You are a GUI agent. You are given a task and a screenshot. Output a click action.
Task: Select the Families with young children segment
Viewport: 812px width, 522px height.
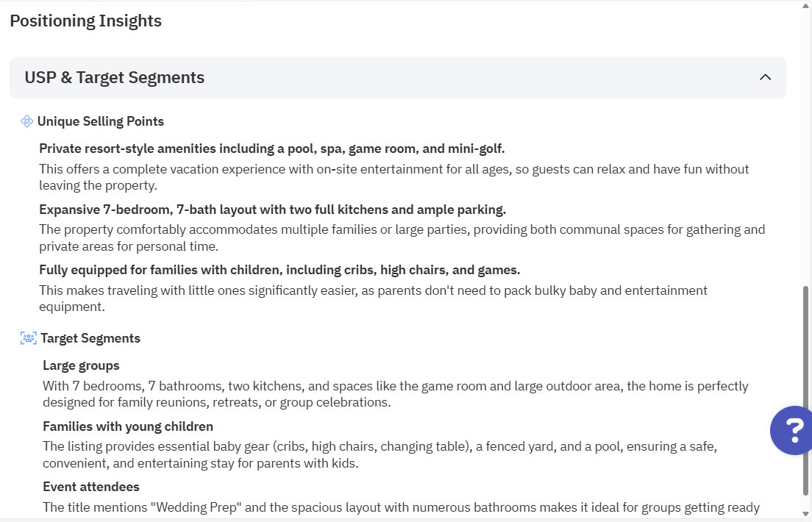coord(128,426)
